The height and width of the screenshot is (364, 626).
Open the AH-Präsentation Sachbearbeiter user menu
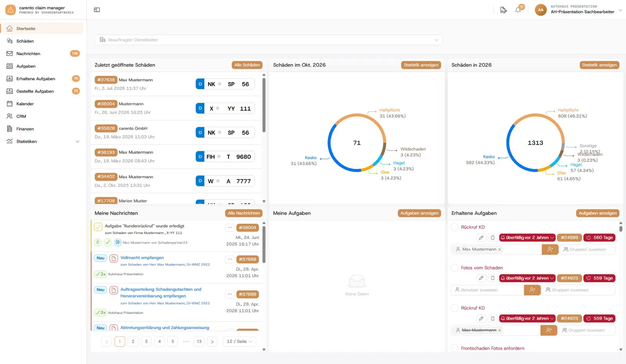578,10
